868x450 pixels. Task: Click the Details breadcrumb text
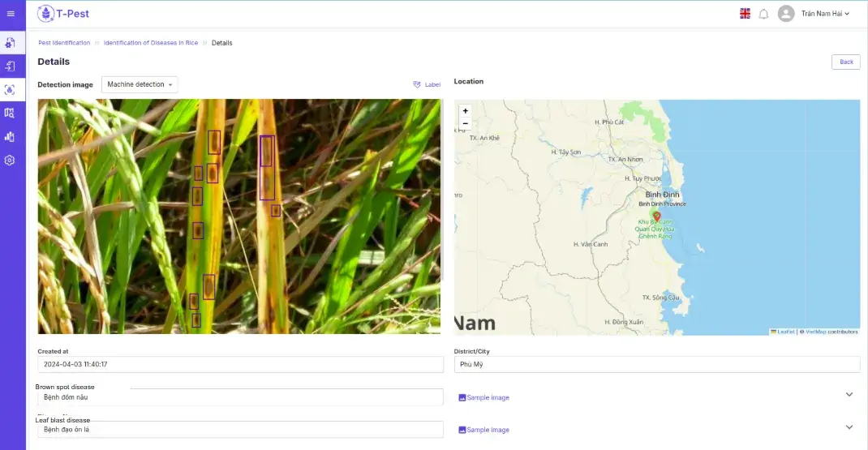pos(222,43)
